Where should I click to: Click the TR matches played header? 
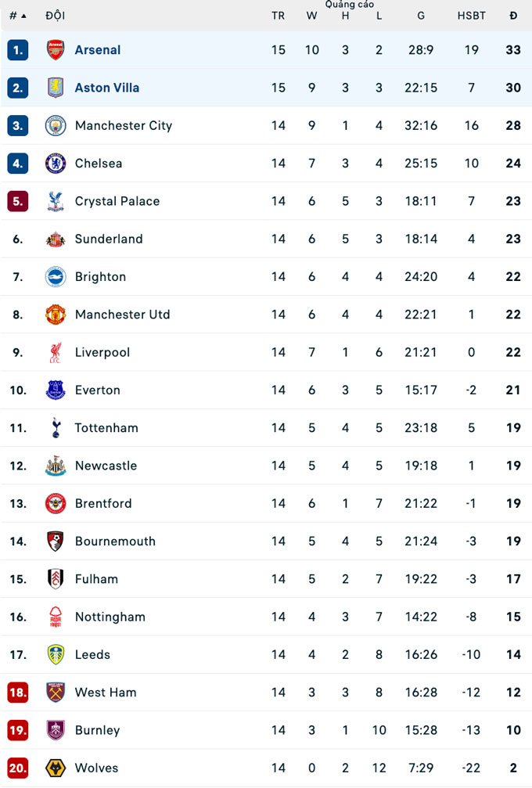[x=279, y=16]
